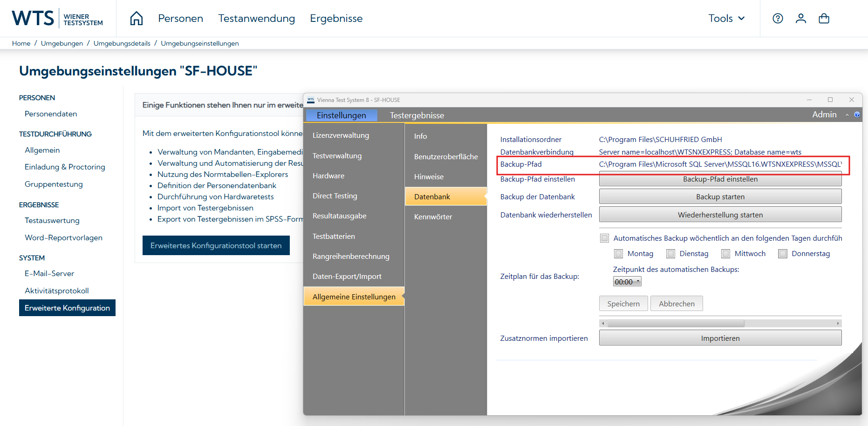The width and height of the screenshot is (868, 426).
Task: Collapse the ribbon with the small chevron beside Admin
Action: 847,115
